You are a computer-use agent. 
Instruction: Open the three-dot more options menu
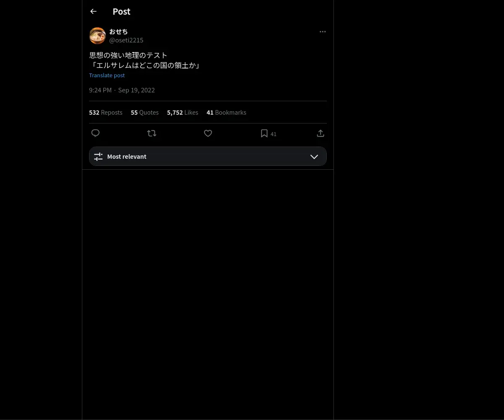323,31
